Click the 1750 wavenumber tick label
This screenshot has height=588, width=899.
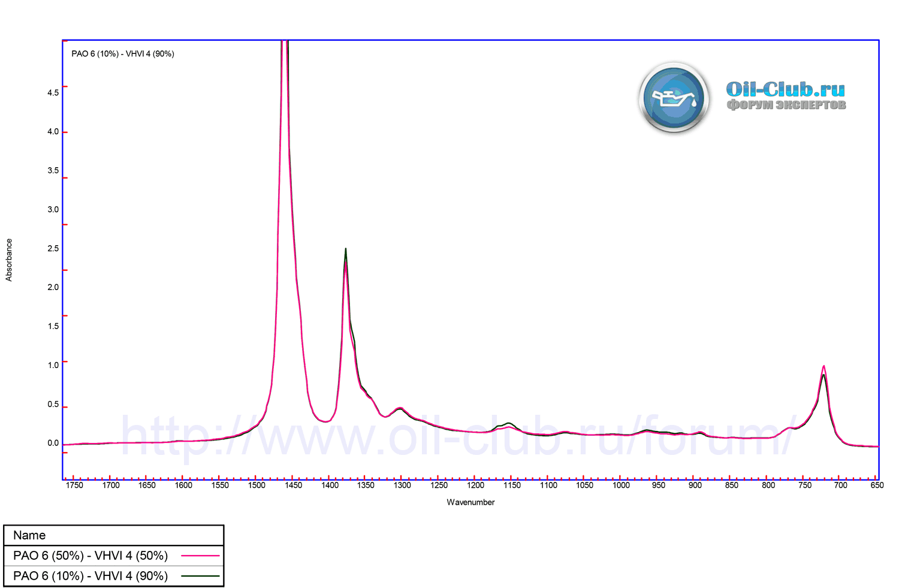(74, 486)
